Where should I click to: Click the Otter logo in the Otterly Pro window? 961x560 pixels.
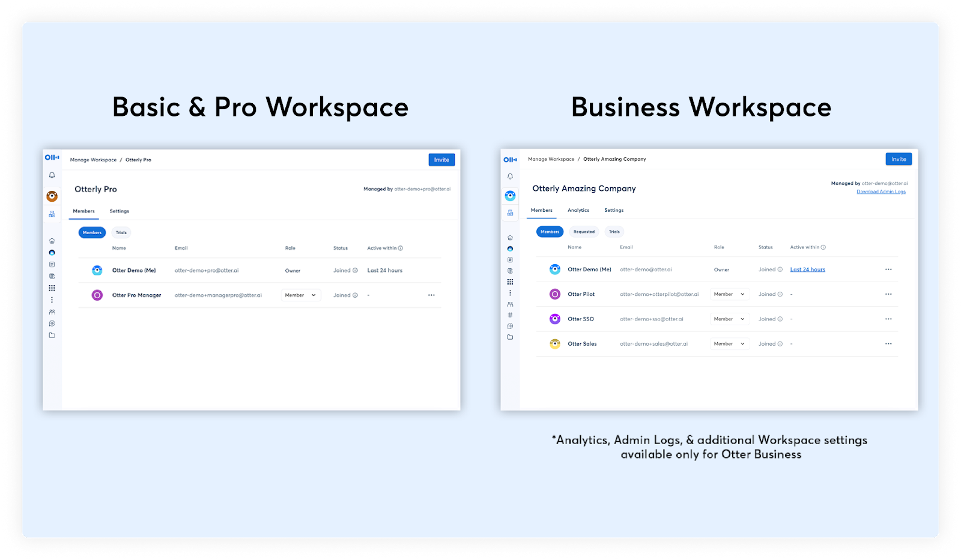[x=52, y=157]
